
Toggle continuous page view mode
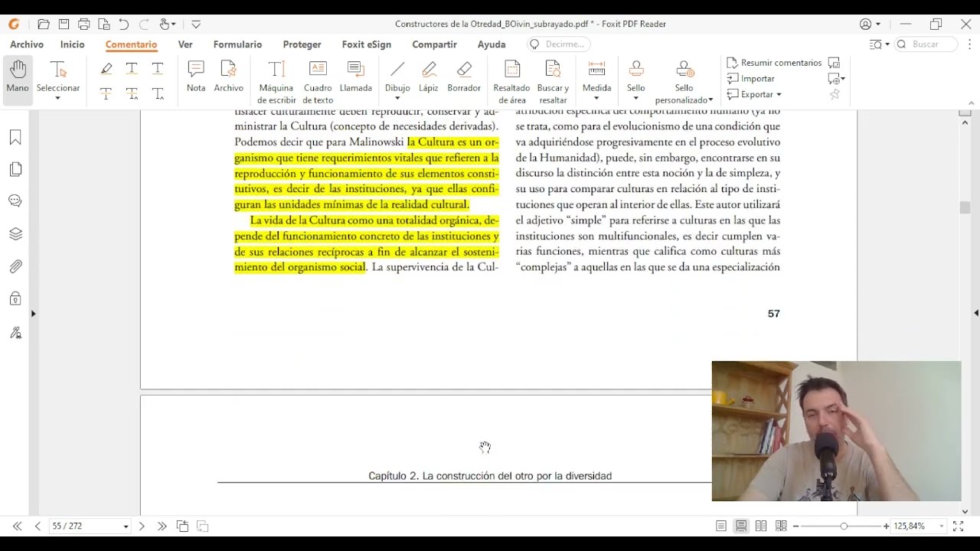pos(741,527)
